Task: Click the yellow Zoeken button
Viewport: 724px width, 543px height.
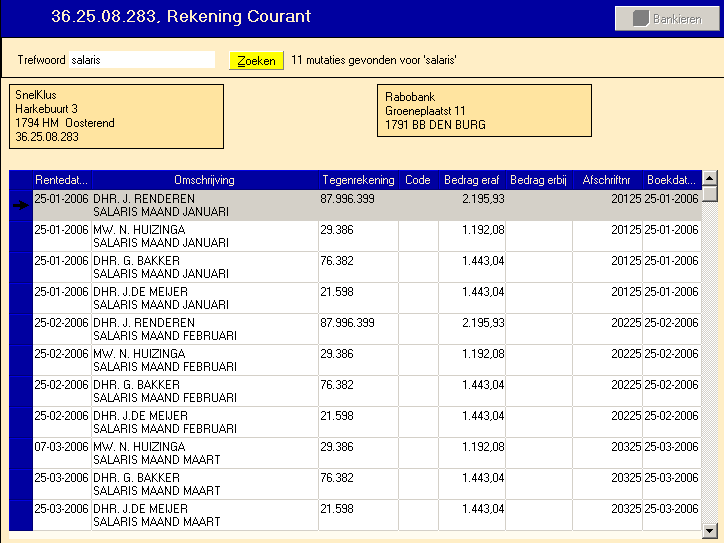Action: [256, 60]
